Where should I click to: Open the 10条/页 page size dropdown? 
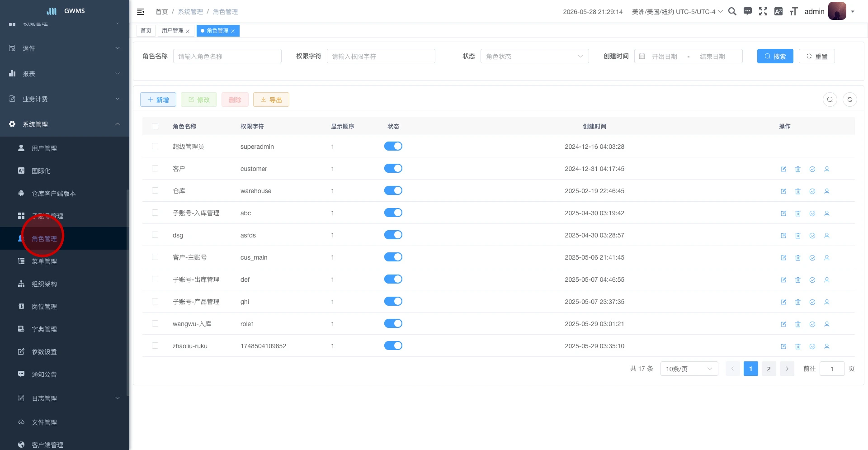point(689,369)
